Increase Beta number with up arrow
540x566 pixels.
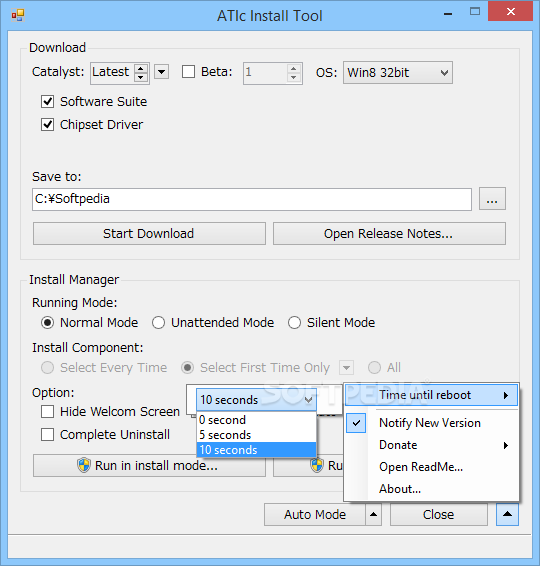(x=293, y=68)
